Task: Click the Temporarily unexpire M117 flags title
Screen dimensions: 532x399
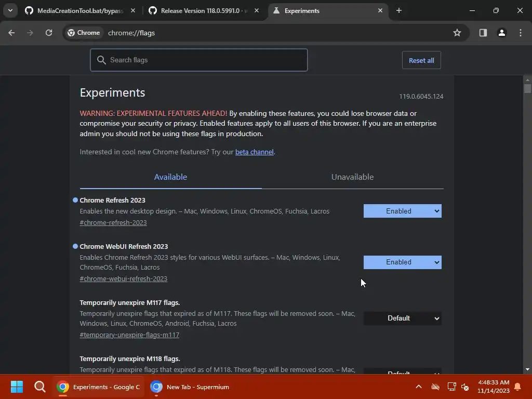Action: [x=129, y=303]
